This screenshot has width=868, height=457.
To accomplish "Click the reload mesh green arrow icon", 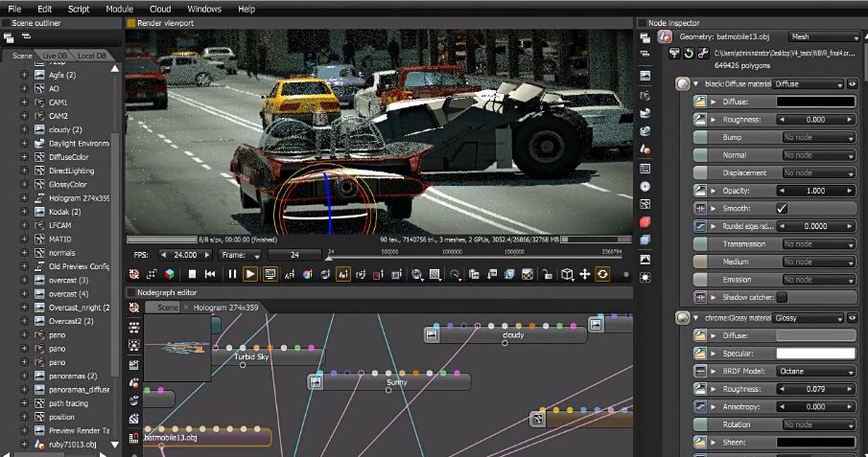I will pyautogui.click(x=689, y=54).
